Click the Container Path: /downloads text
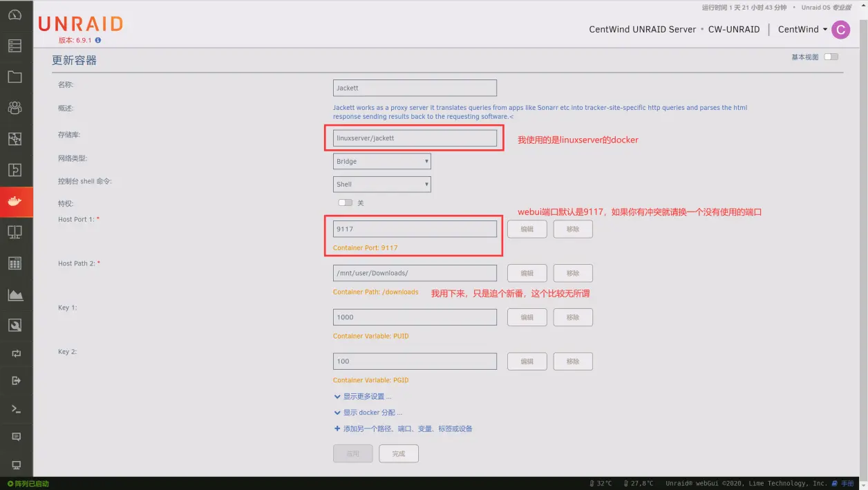Image resolution: width=868 pixels, height=490 pixels. pyautogui.click(x=375, y=292)
